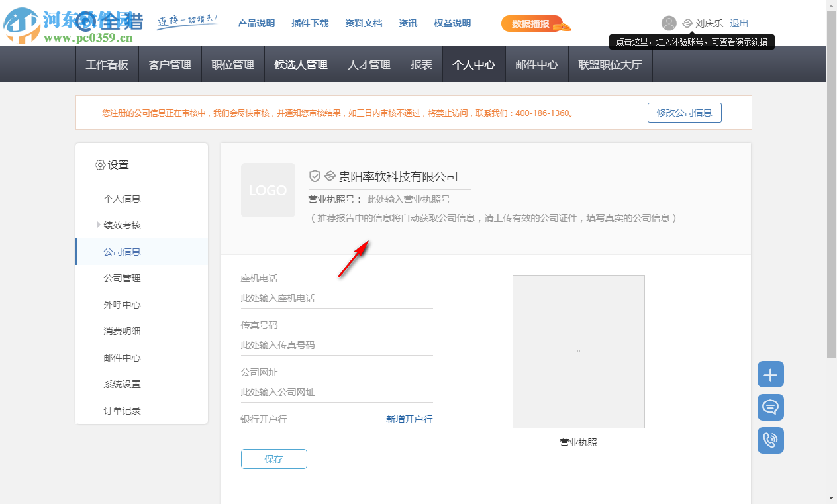Image resolution: width=837 pixels, height=504 pixels.
Task: Select 公司管理 in sidebar
Action: coord(142,278)
